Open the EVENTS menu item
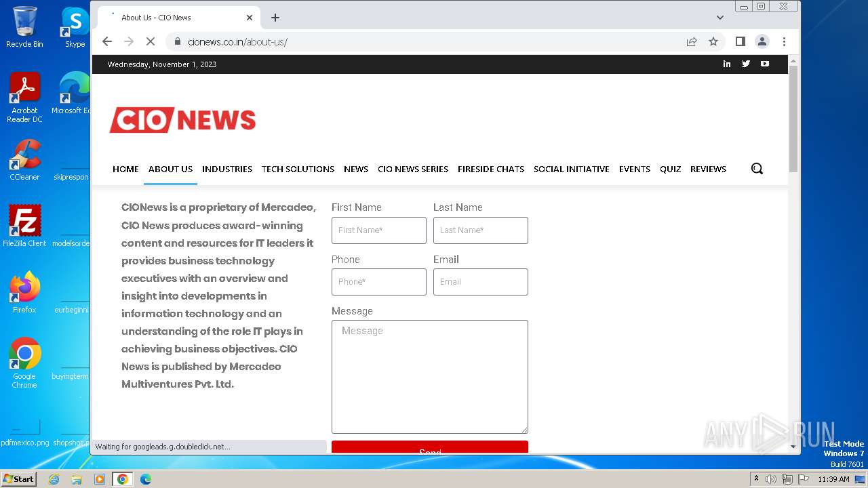 tap(635, 169)
